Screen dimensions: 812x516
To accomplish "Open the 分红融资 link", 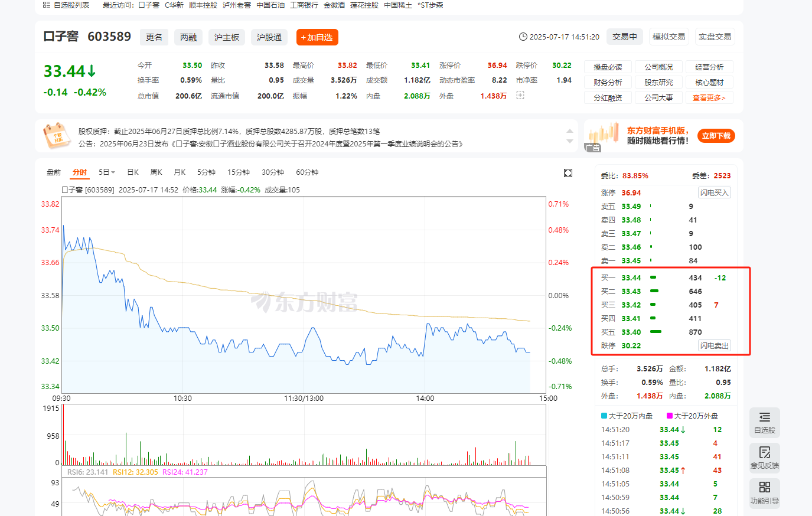I will point(608,97).
